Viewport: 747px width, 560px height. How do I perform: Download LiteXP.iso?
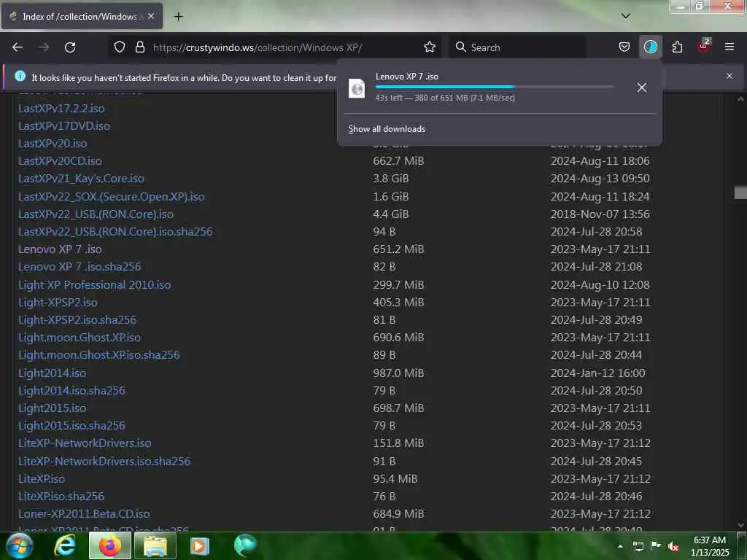[x=42, y=479]
